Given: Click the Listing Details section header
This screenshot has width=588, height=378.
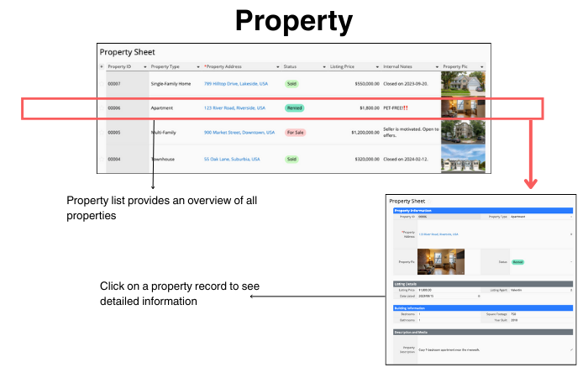Looking at the screenshot, I should [482, 284].
